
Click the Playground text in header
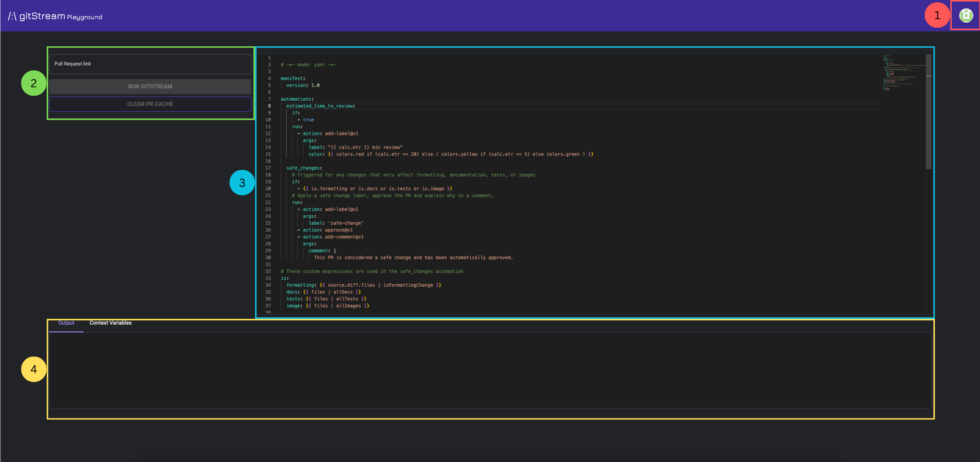[x=85, y=17]
